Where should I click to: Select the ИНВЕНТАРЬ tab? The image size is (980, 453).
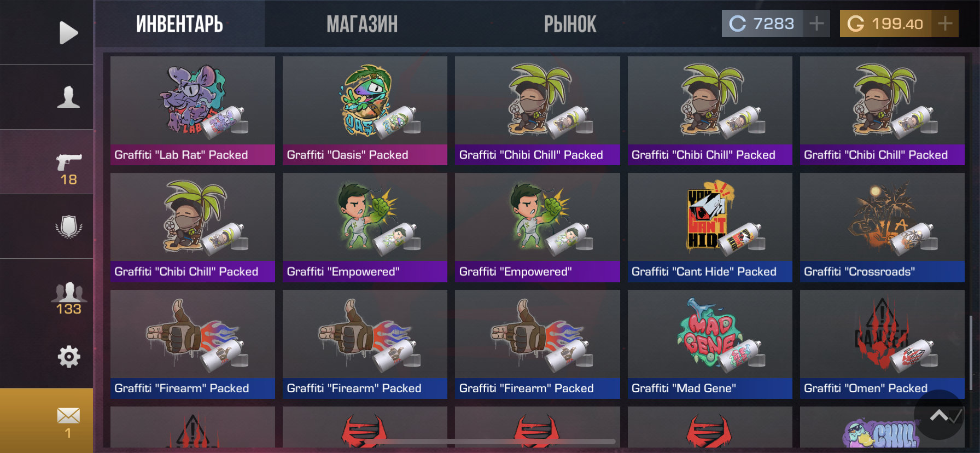coord(179,24)
